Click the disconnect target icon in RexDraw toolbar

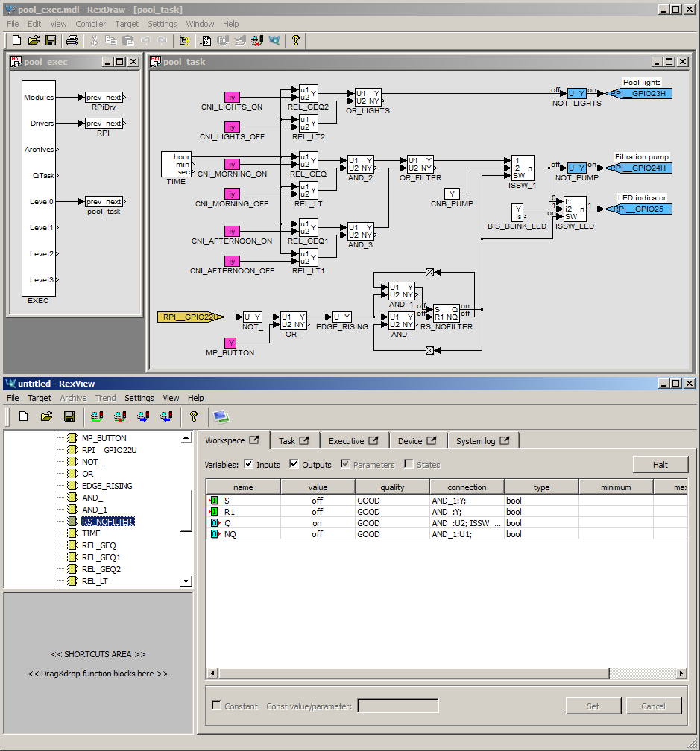click(257, 41)
